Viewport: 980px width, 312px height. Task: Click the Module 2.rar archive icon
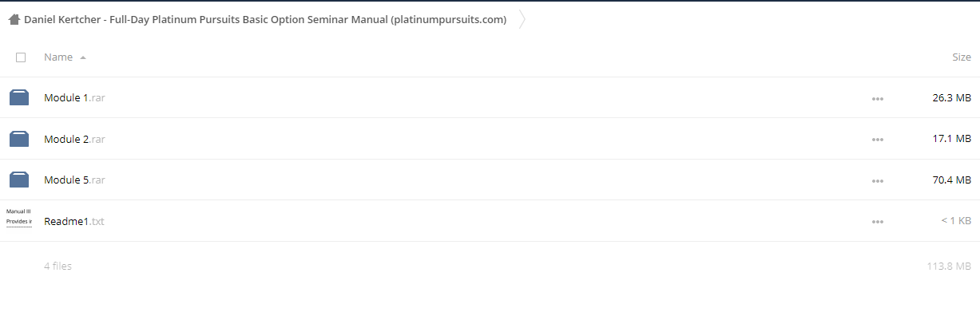tap(19, 139)
